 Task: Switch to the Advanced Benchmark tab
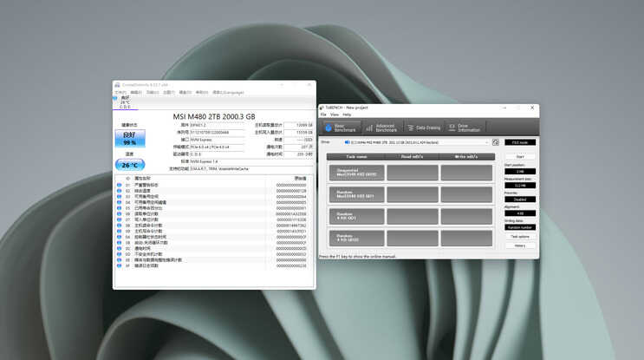(381, 128)
